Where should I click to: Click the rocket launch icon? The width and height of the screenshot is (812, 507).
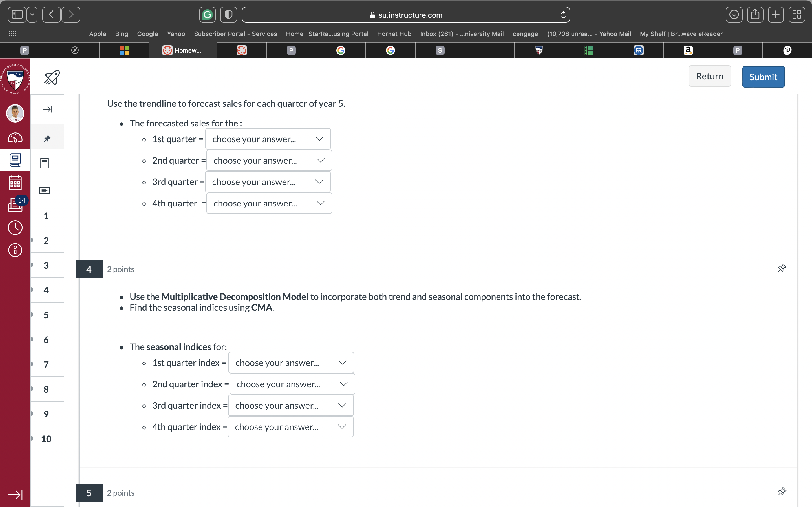(x=52, y=77)
